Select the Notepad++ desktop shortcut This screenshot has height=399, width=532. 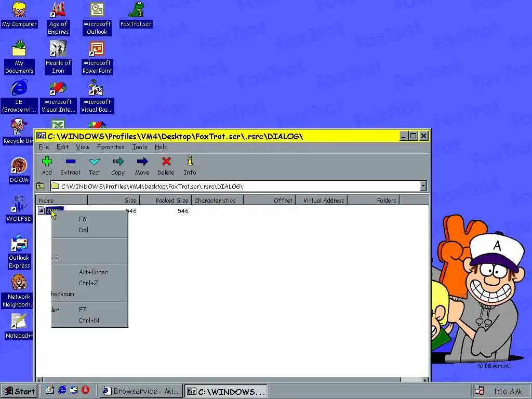pyautogui.click(x=18, y=326)
